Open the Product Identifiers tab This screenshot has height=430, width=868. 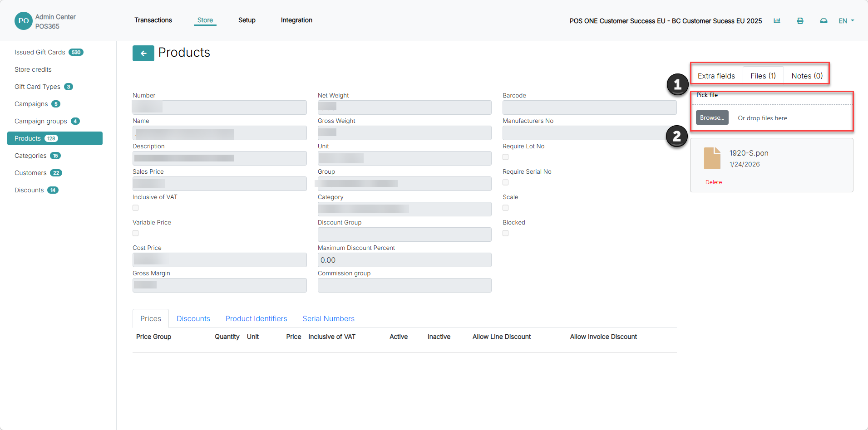click(256, 318)
